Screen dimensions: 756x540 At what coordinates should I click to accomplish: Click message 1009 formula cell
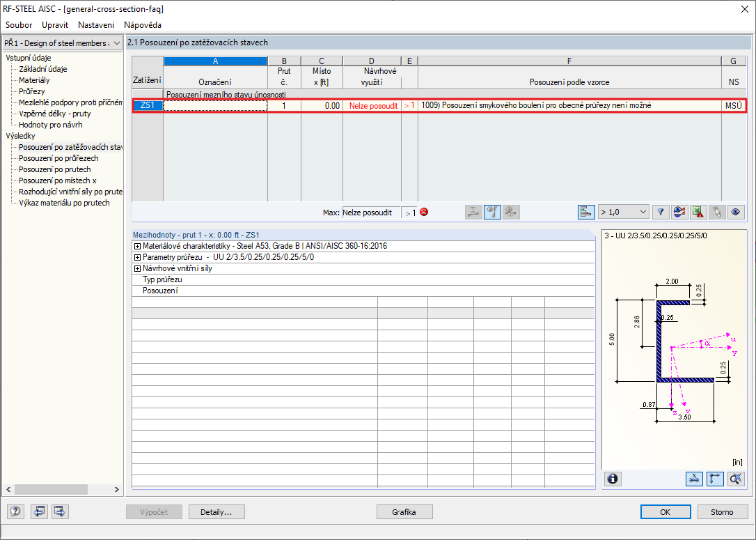click(x=570, y=106)
